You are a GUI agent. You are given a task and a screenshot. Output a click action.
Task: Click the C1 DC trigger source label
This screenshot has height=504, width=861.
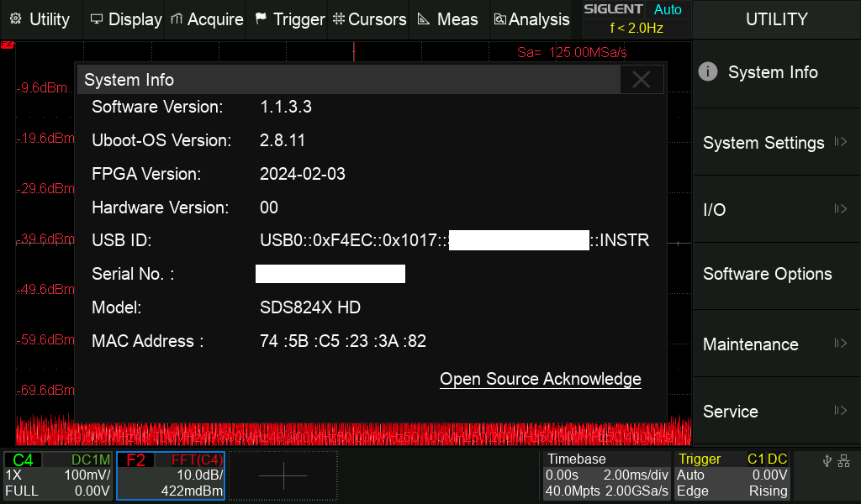pos(767,459)
